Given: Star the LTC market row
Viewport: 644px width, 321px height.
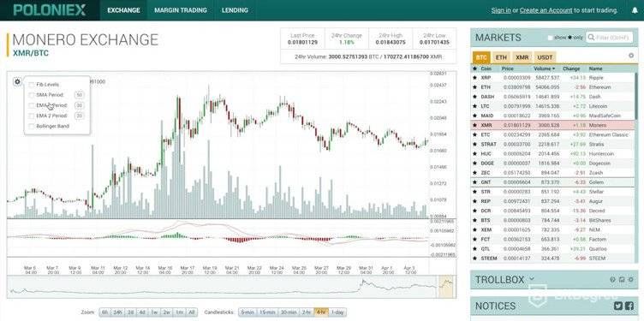Looking at the screenshot, I should (x=474, y=106).
